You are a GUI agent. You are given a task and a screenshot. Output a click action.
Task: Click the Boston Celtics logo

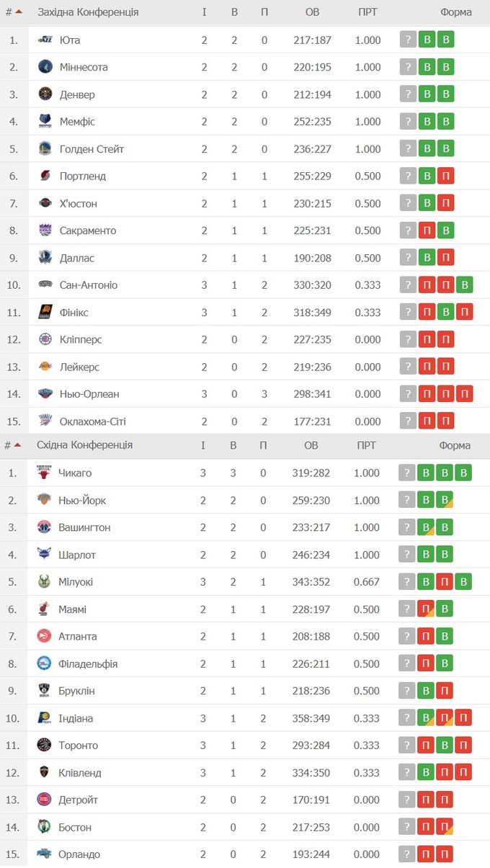(45, 827)
